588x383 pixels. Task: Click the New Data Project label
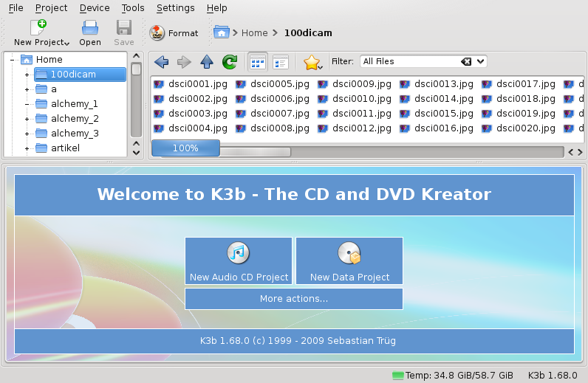[349, 277]
